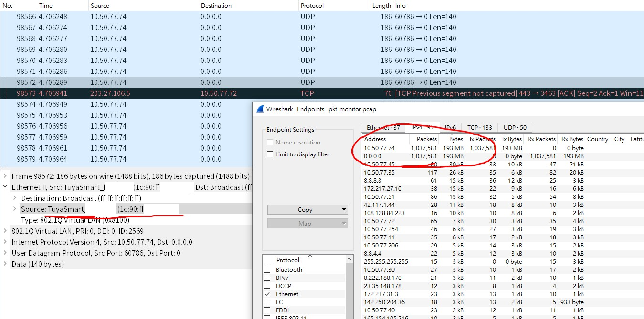Select the UDP · 50 tab
Viewport: 644px width, 319px height.
[515, 128]
